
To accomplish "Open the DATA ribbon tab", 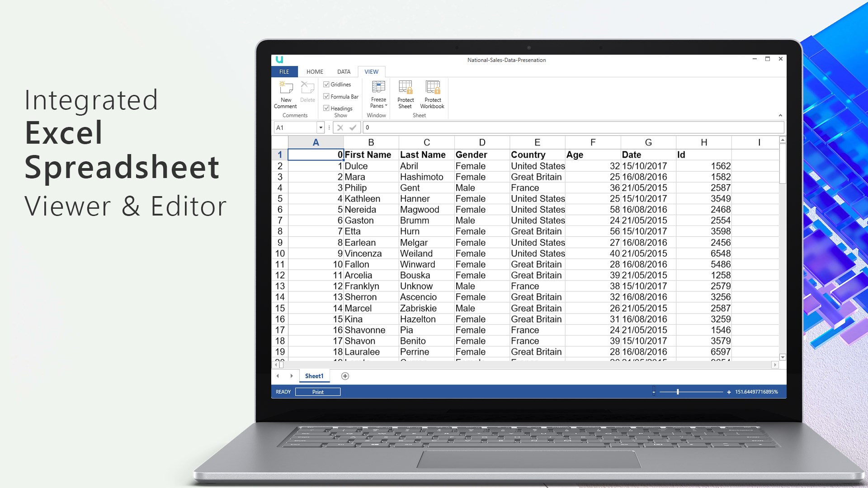I will [x=344, y=72].
